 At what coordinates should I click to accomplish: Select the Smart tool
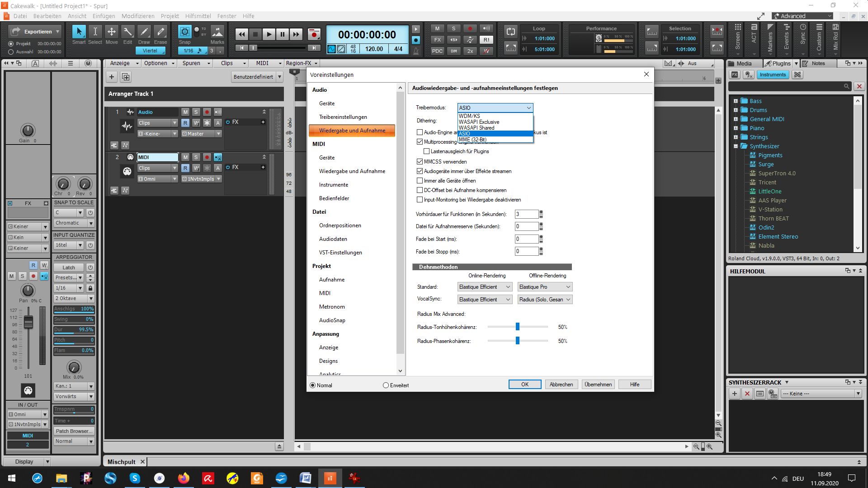pyautogui.click(x=79, y=32)
